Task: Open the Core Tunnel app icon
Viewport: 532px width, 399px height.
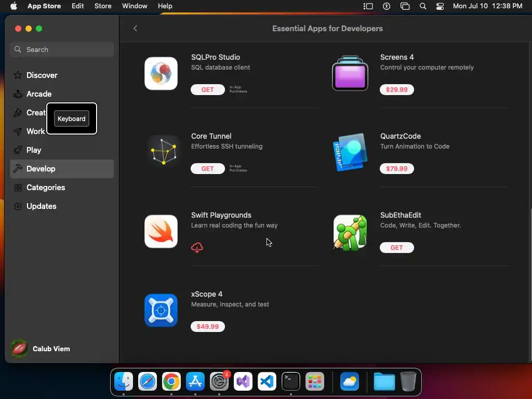Action: (164, 152)
